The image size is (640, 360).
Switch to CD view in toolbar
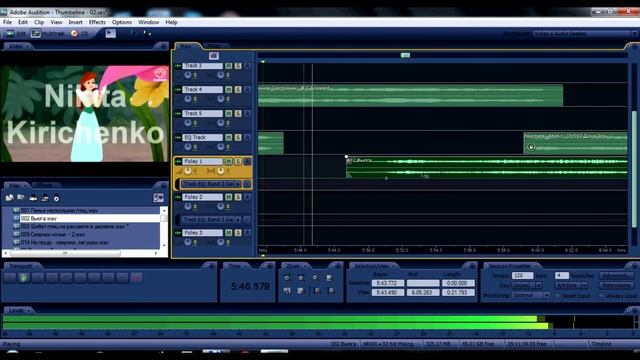click(80, 33)
